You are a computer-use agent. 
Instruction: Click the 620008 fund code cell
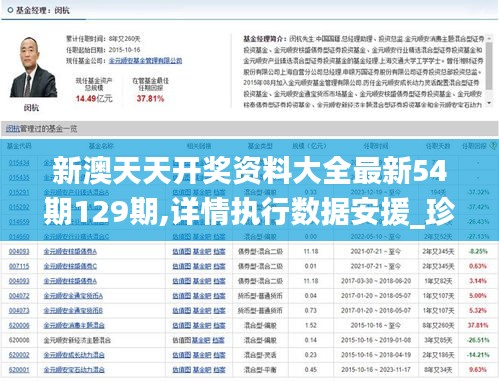pos(19,340)
